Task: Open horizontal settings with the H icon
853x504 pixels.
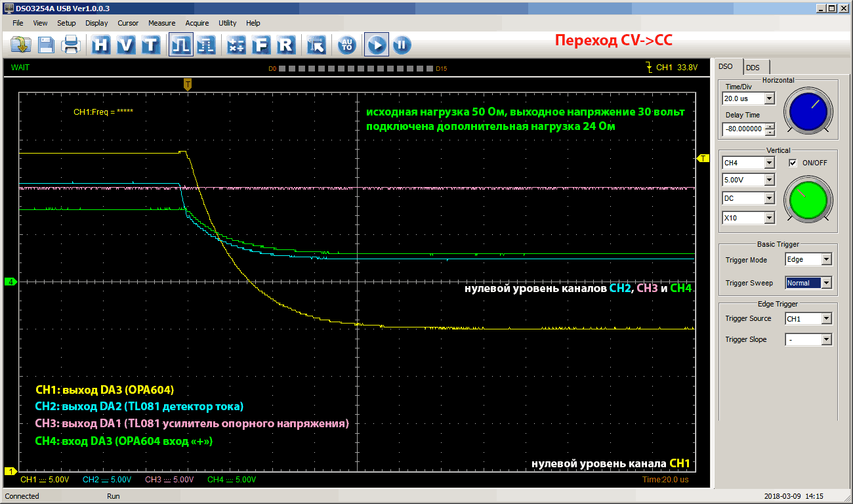Action: click(101, 45)
